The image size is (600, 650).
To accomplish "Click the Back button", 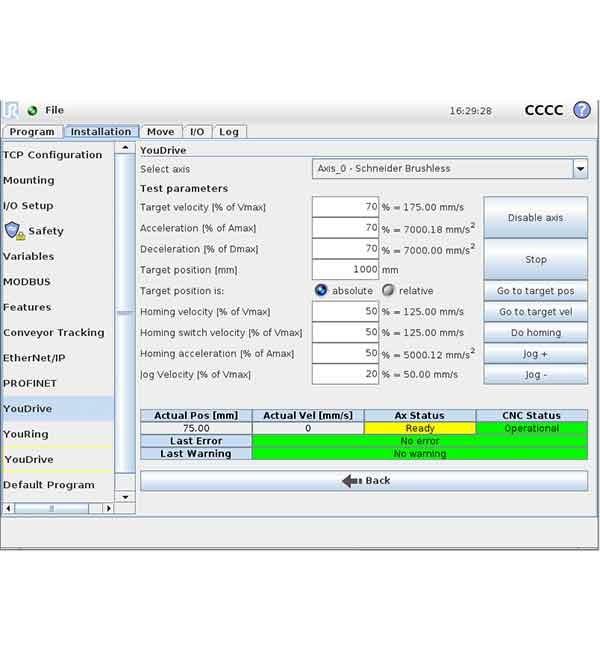I will pos(364,481).
